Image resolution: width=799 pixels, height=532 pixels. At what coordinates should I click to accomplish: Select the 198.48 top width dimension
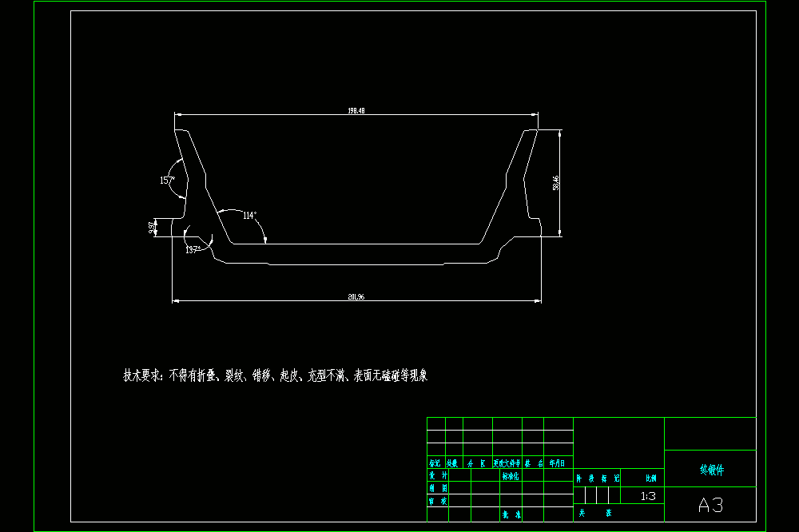click(356, 110)
